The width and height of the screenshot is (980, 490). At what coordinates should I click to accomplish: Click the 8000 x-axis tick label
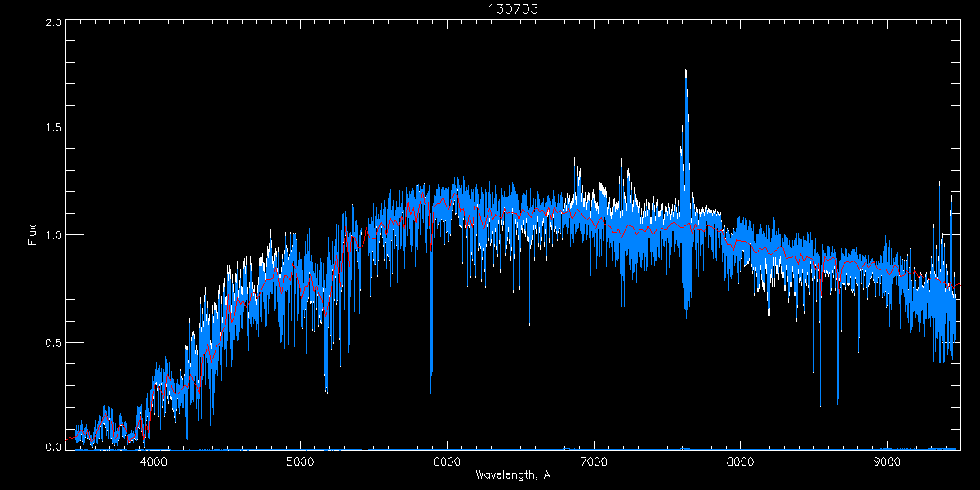click(741, 461)
